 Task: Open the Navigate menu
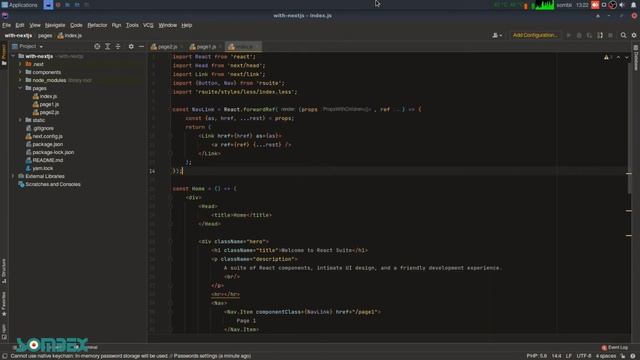(55, 25)
